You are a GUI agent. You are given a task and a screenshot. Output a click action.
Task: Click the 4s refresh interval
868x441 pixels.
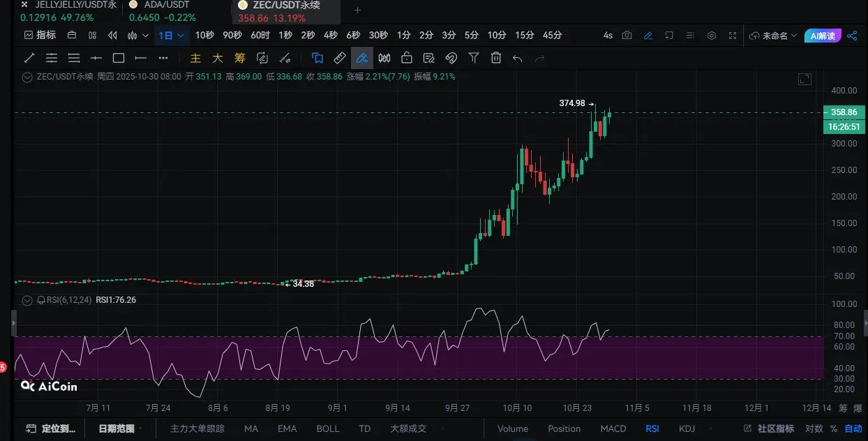pyautogui.click(x=608, y=35)
